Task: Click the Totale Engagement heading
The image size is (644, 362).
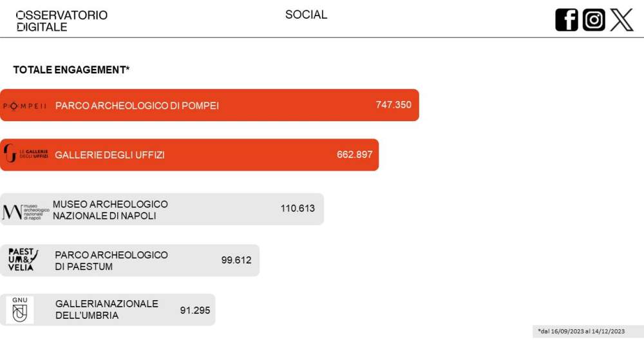Action: point(71,70)
